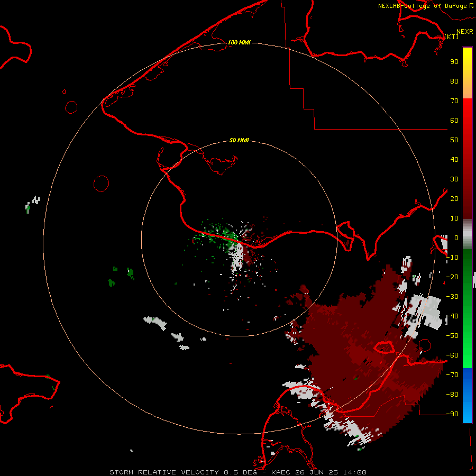This screenshot has height=476, width=476.
Task: Click the 0 value on the velocity scale
Action: pos(456,237)
